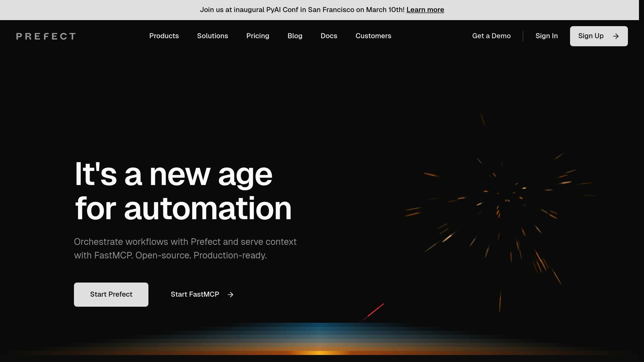This screenshot has height=362, width=644.
Task: Follow the Start FastMCP link
Action: point(195,294)
